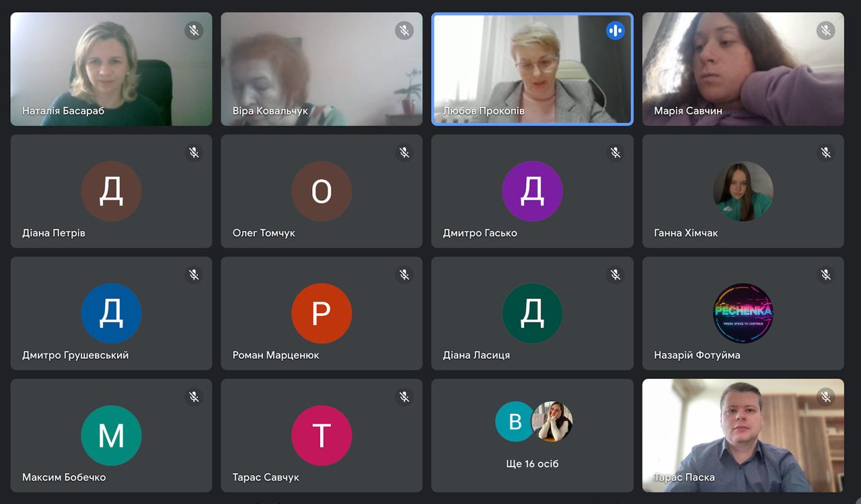Click the muted mic icon on Діана Петрів's tile
This screenshot has height=504, width=861.
tap(194, 153)
